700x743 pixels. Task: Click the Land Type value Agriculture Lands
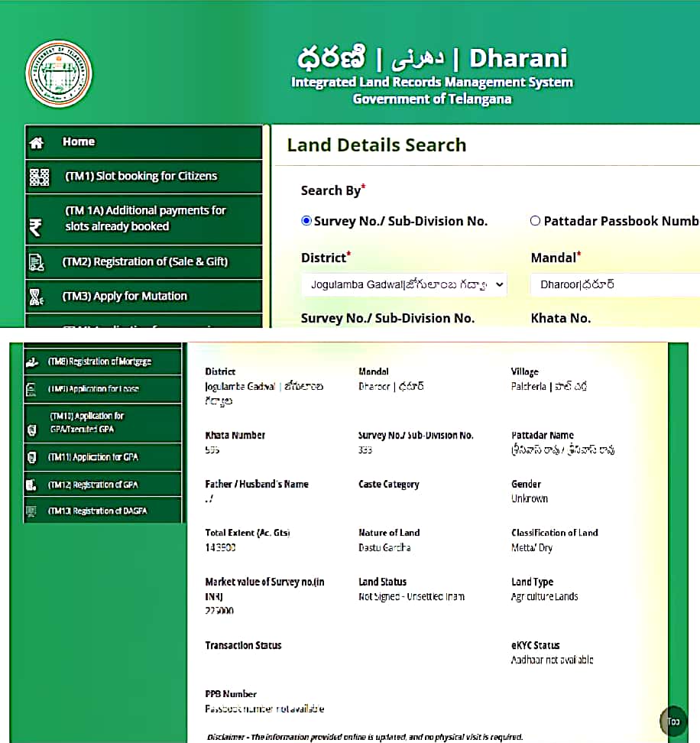(545, 596)
